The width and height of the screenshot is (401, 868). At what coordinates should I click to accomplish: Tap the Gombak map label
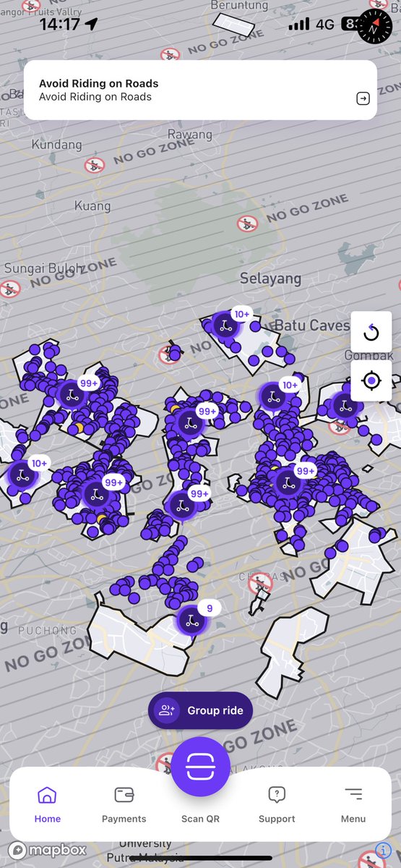pyautogui.click(x=368, y=355)
